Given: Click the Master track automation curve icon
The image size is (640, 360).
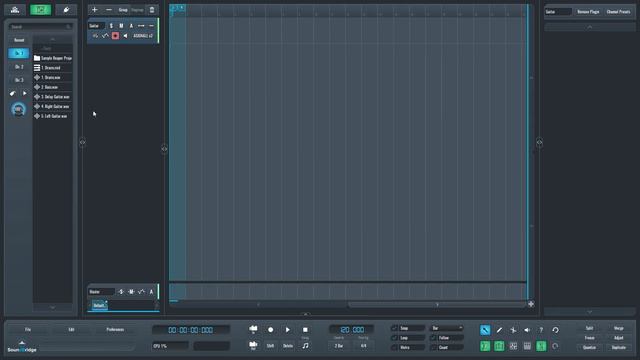Looking at the screenshot, I should point(141,292).
